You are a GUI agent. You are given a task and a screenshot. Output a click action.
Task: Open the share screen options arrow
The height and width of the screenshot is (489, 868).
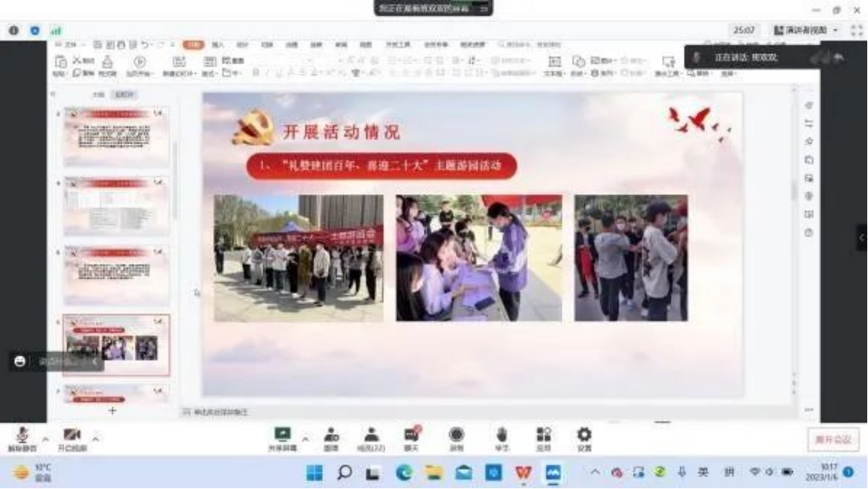(305, 438)
